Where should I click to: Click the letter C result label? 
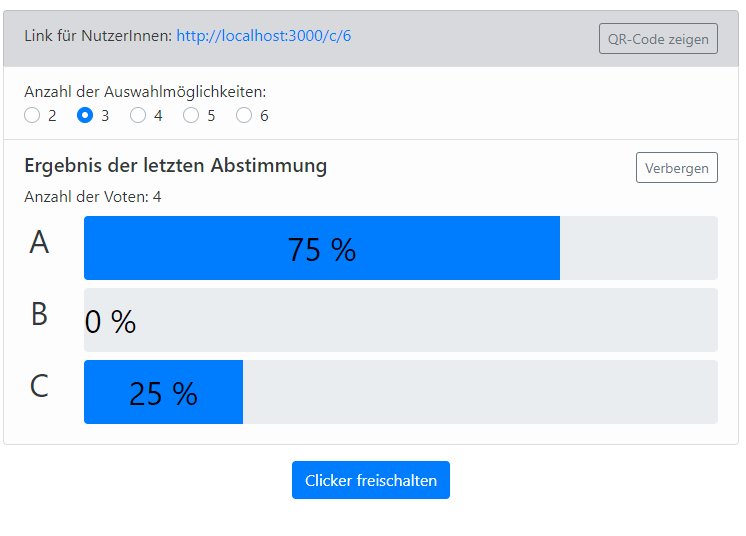(39, 386)
